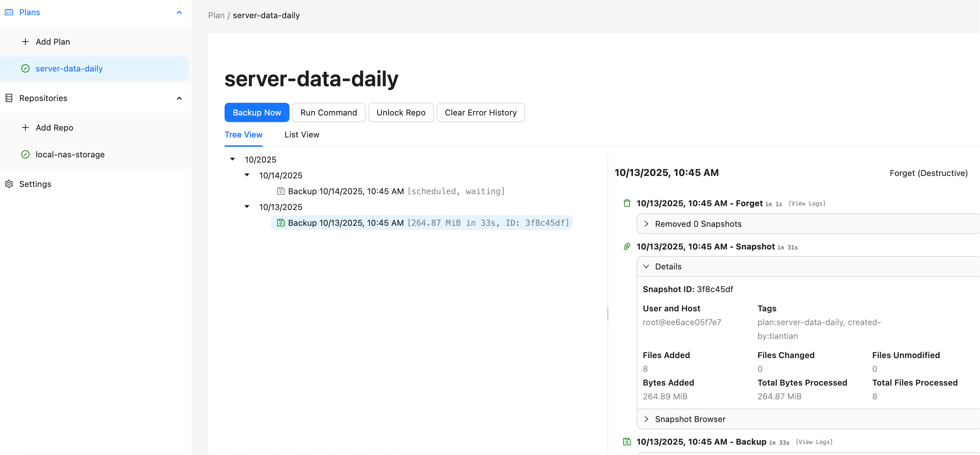Open View Logs for the Backup operation
The height and width of the screenshot is (455, 980).
(x=814, y=442)
